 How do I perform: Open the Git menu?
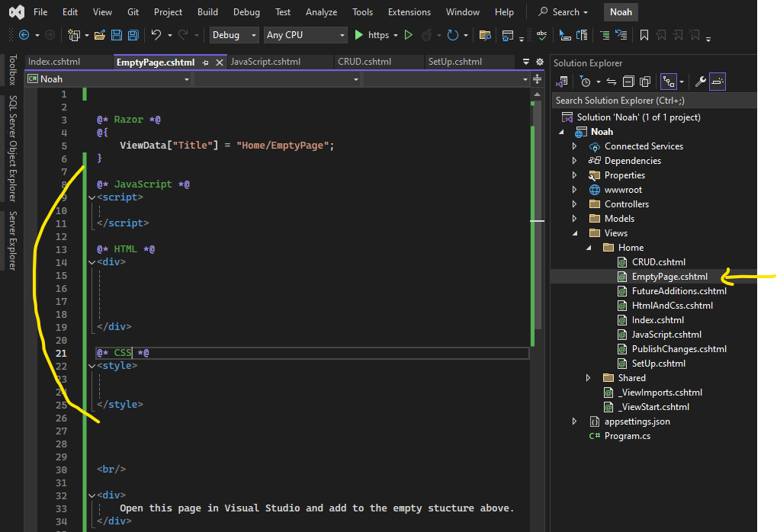(133, 12)
